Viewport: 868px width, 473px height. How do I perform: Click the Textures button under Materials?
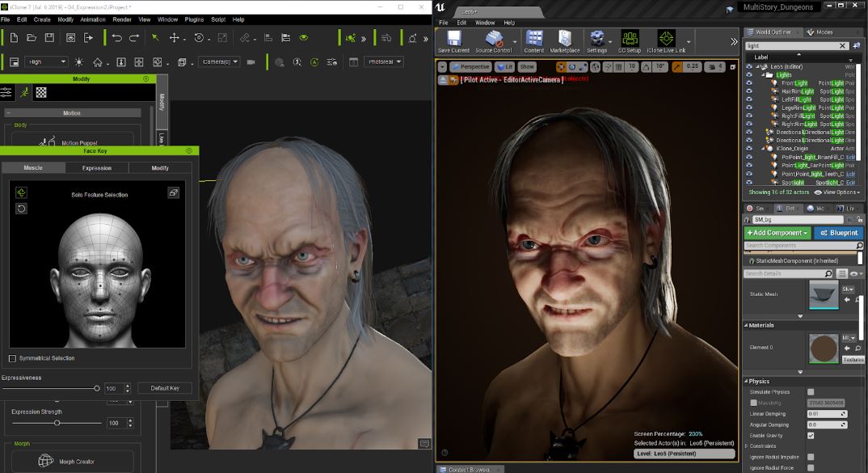click(x=853, y=360)
